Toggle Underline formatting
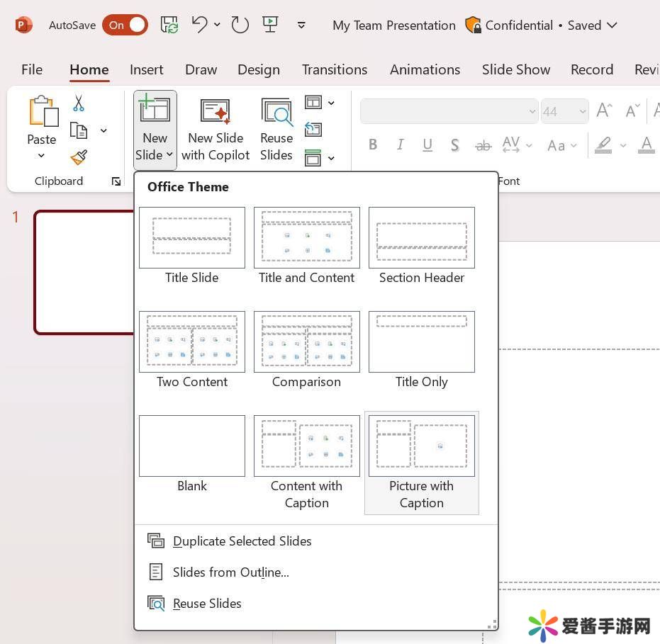 pos(427,145)
